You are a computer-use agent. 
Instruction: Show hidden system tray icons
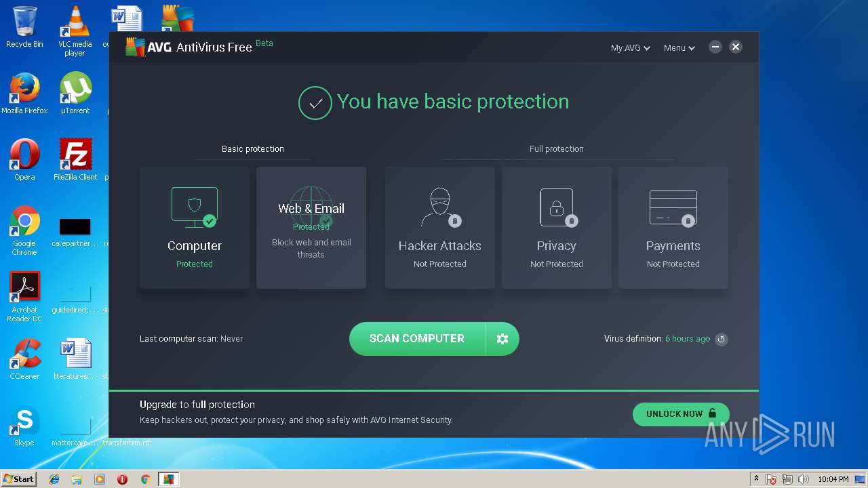[756, 479]
